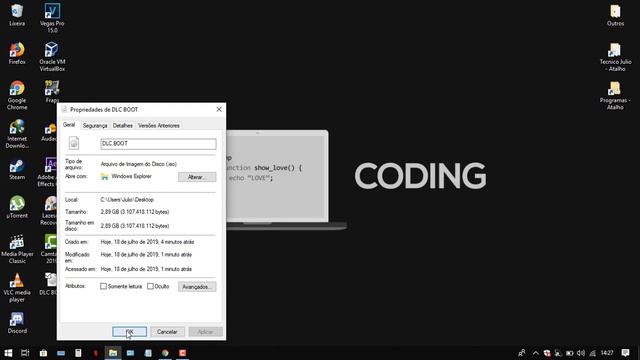Confirm the dialog with OK
This screenshot has width=640, height=360.
[x=129, y=332]
